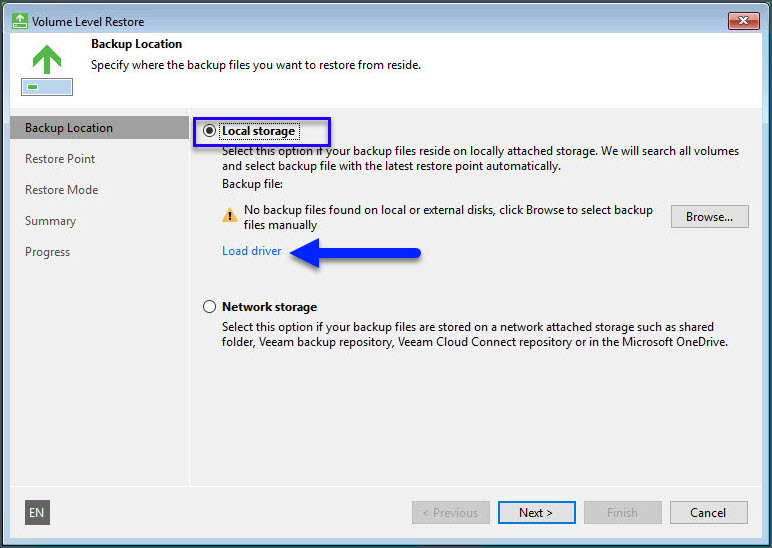Viewport: 772px width, 548px height.
Task: Select the Local storage radio button
Action: [209, 131]
